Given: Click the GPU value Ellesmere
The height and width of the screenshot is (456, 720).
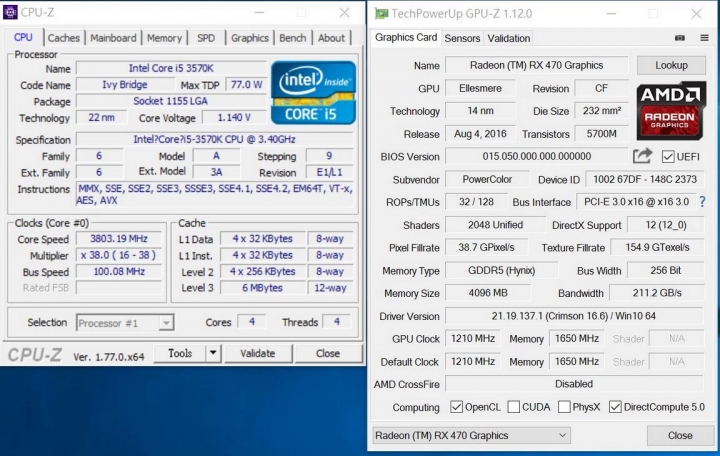Looking at the screenshot, I should [480, 88].
